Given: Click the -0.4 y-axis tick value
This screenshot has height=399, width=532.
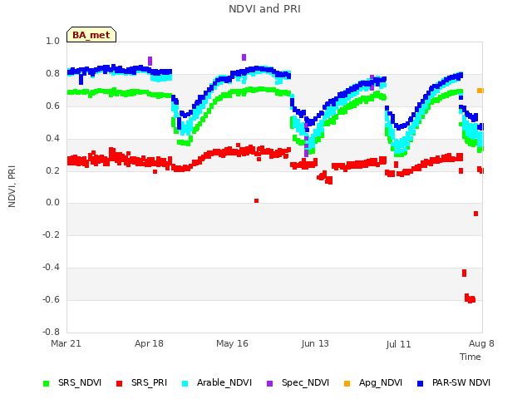Looking at the screenshot, I should (x=51, y=268).
